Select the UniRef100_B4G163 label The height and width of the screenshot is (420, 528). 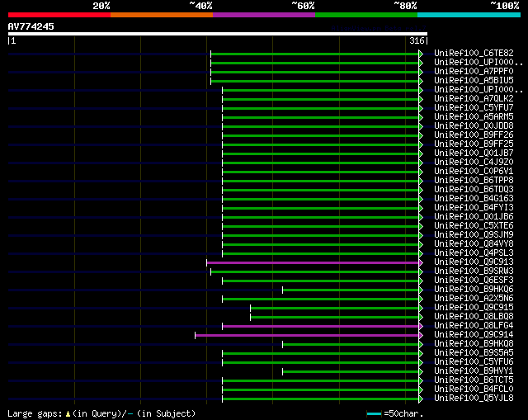(x=474, y=199)
